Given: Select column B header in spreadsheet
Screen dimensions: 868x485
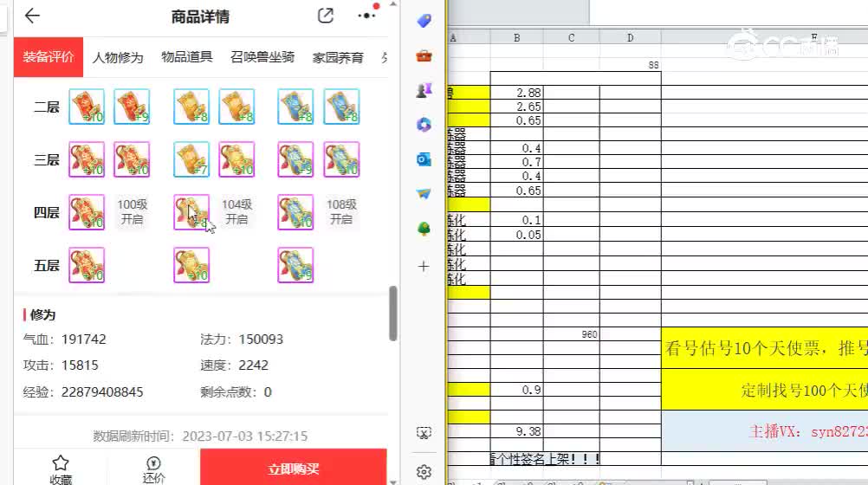Looking at the screenshot, I should pyautogui.click(x=516, y=37).
